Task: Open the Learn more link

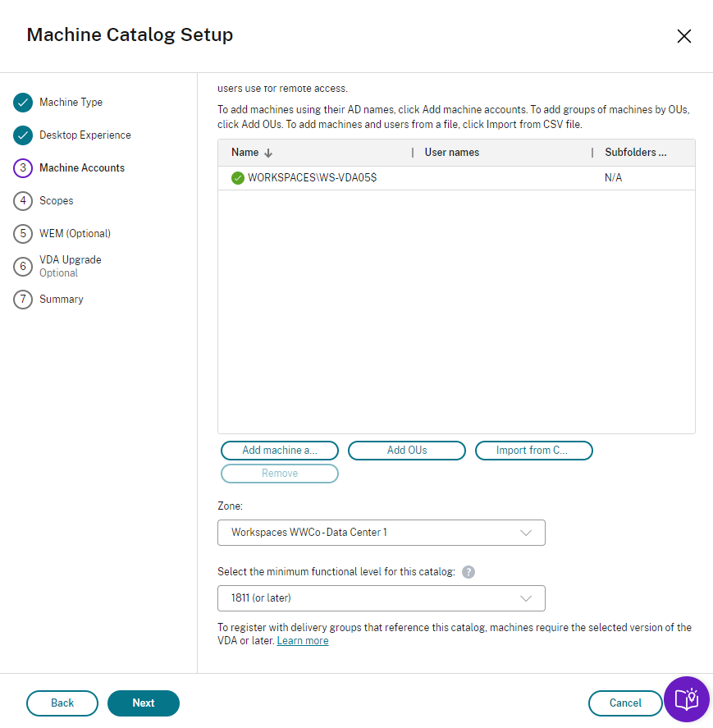Action: [x=303, y=641]
